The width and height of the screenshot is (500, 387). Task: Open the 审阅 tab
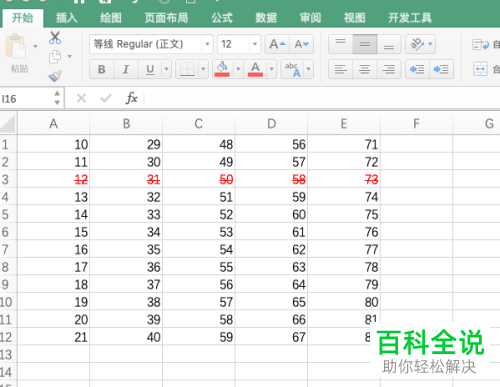(x=310, y=18)
